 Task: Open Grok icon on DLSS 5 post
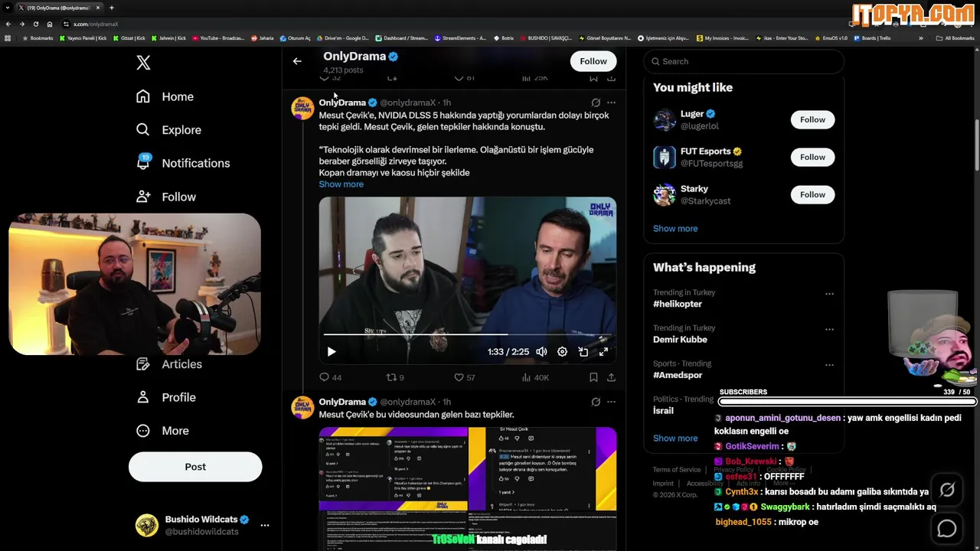coord(596,103)
